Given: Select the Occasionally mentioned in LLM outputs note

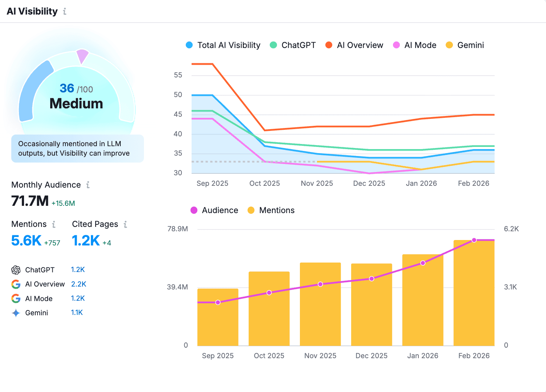Looking at the screenshot, I should click(77, 149).
